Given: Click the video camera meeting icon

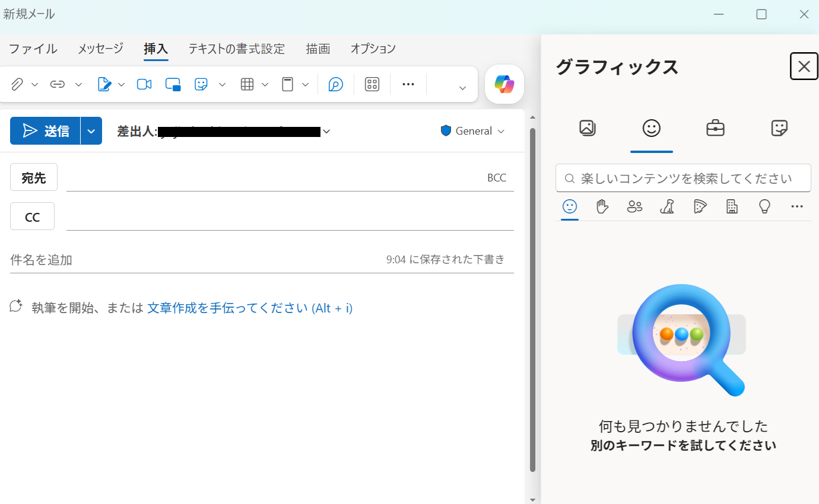Looking at the screenshot, I should point(144,84).
